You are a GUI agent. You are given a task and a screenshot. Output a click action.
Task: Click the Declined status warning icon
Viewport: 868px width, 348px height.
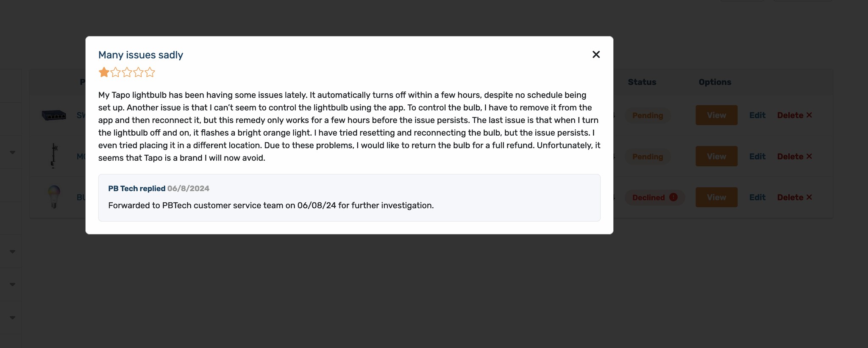click(x=673, y=197)
